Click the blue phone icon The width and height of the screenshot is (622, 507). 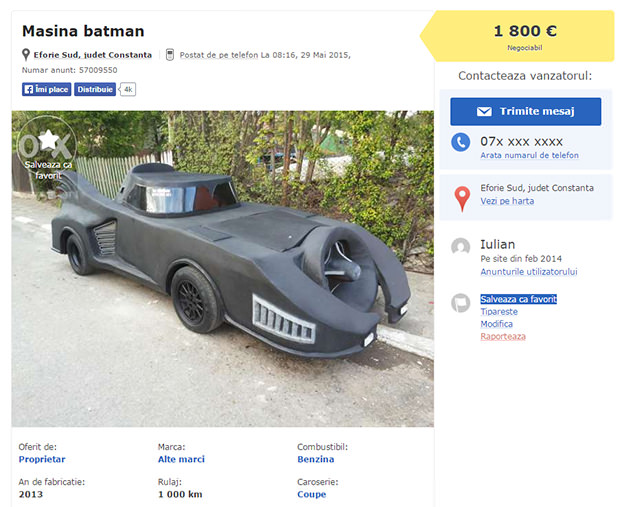point(460,142)
